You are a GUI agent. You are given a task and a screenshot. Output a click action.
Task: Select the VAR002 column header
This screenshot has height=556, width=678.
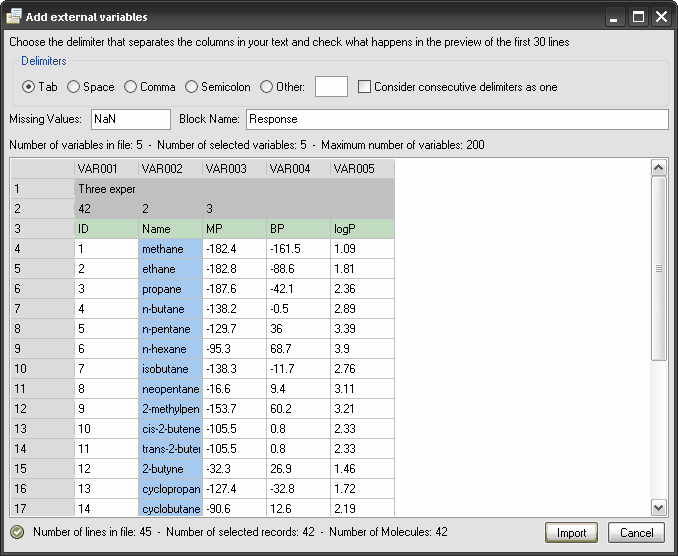[x=170, y=169]
